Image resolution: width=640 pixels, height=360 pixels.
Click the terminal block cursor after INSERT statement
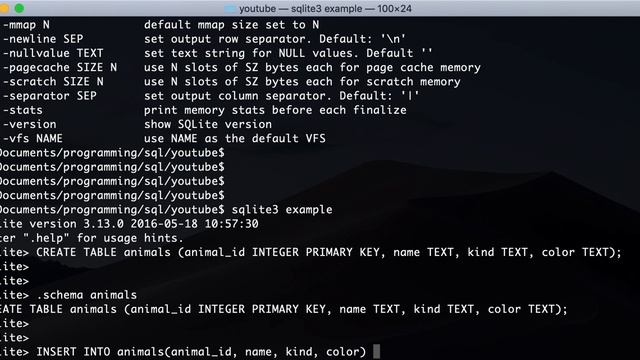(376, 351)
